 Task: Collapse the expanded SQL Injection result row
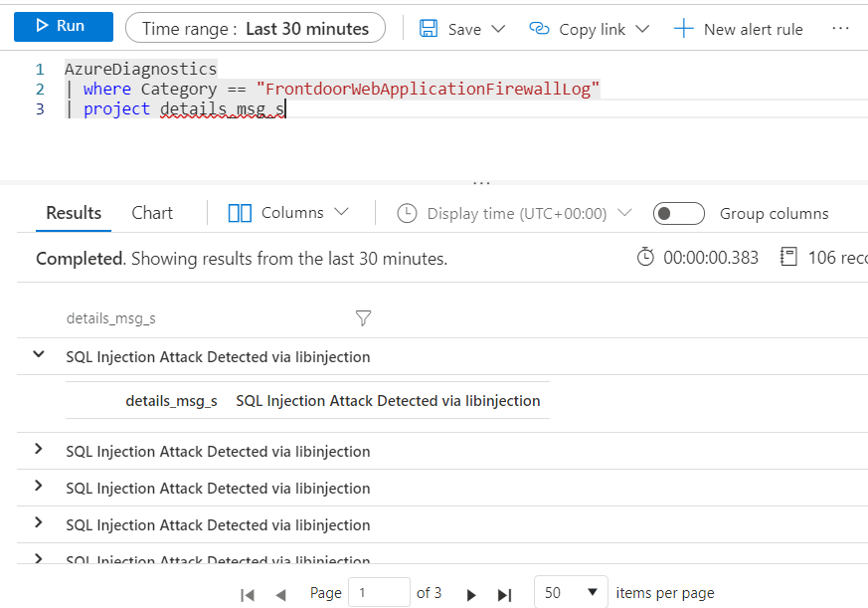[x=38, y=352]
